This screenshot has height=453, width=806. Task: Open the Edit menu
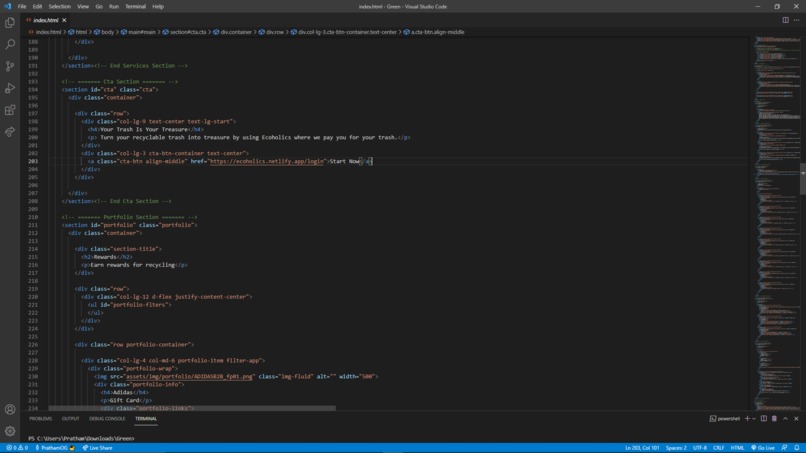pos(37,7)
